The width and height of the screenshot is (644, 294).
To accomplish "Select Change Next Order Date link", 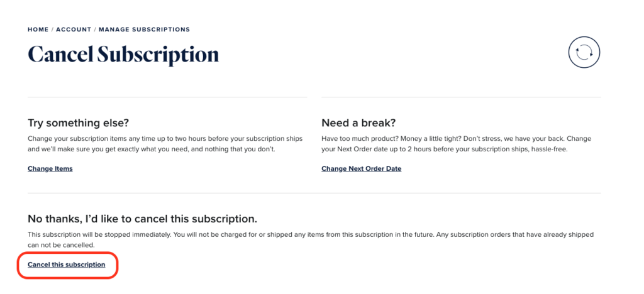I will click(x=362, y=168).
